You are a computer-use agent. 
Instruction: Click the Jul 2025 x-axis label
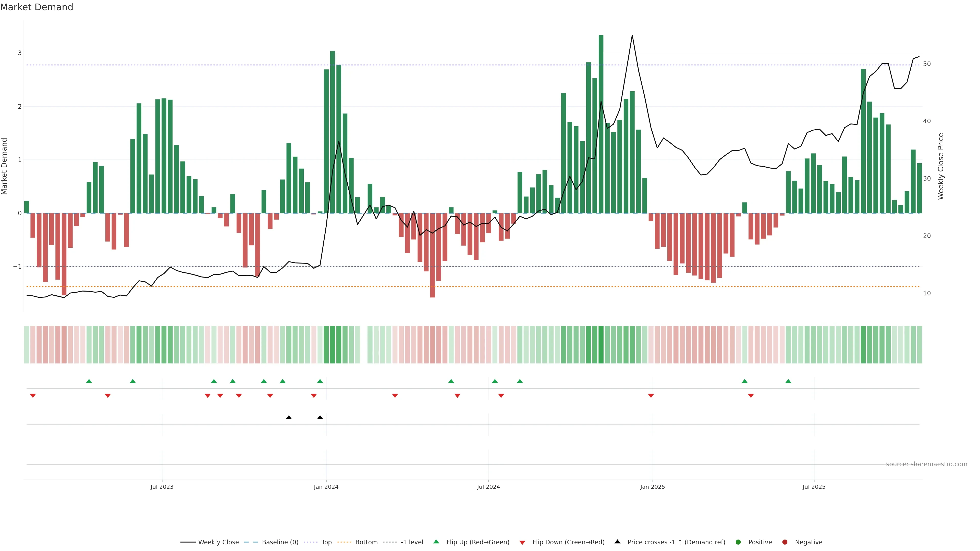tap(814, 487)
